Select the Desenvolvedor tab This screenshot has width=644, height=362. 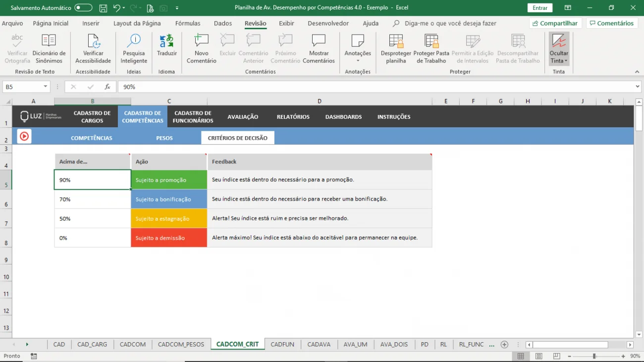click(328, 23)
